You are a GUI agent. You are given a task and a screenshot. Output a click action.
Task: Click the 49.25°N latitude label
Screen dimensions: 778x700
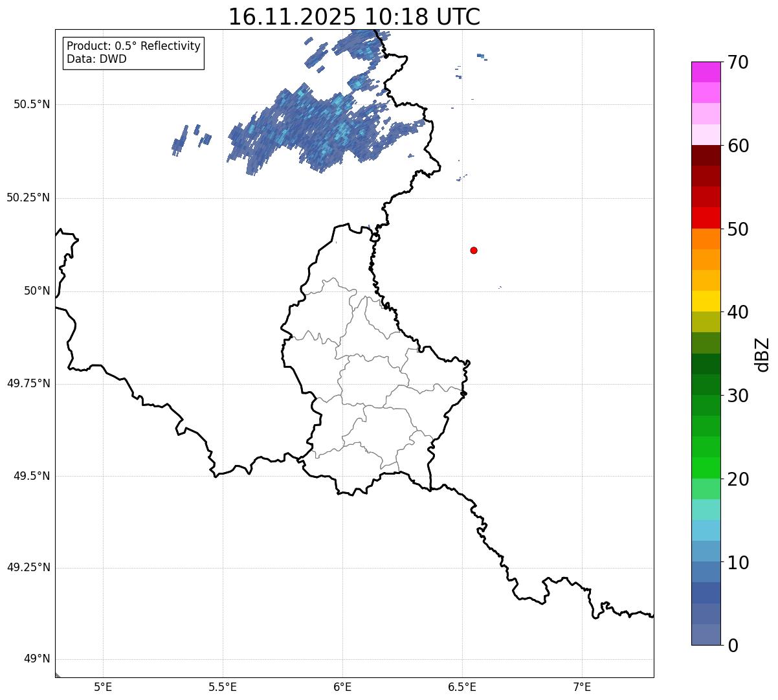tap(28, 567)
